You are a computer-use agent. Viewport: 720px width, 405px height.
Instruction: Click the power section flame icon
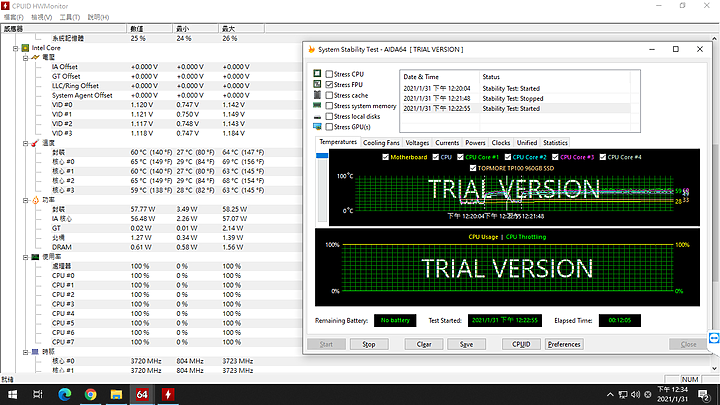click(35, 200)
